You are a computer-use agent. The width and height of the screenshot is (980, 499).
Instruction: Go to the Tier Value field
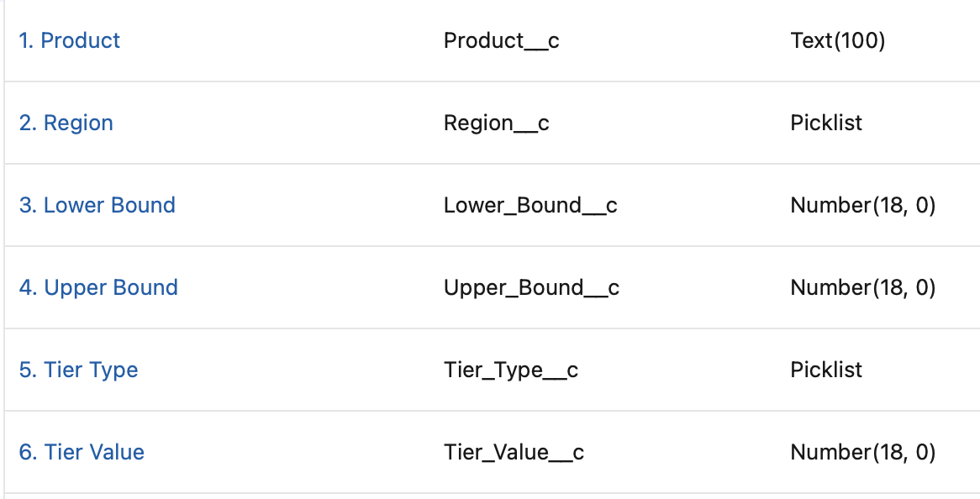[x=82, y=452]
